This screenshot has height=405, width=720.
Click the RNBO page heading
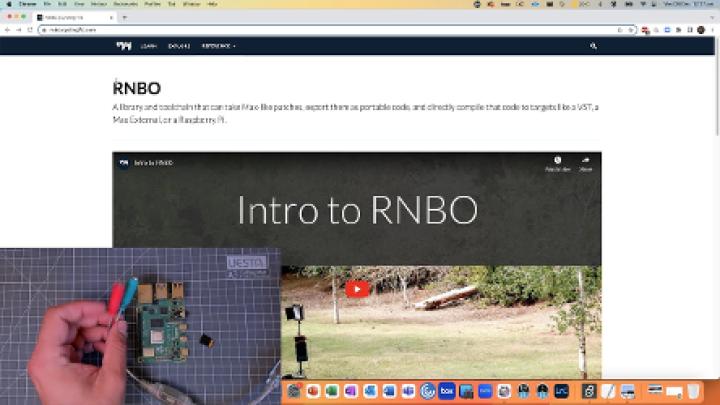[137, 88]
